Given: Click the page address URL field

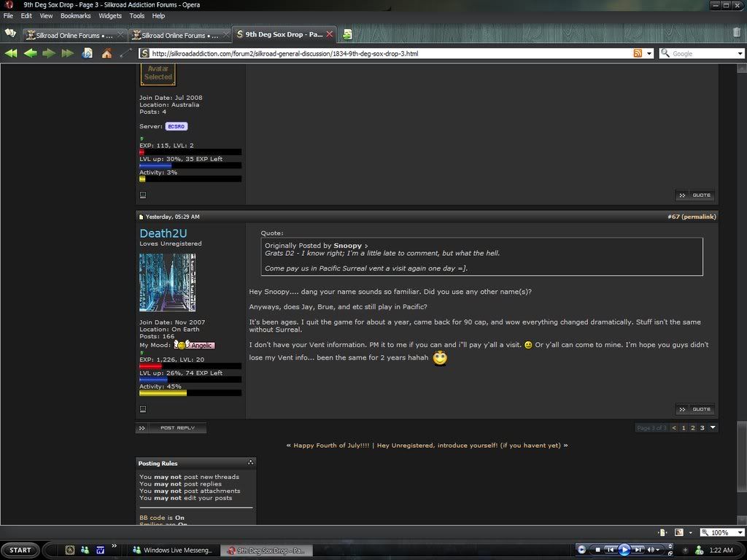Looking at the screenshot, I should tap(387, 53).
